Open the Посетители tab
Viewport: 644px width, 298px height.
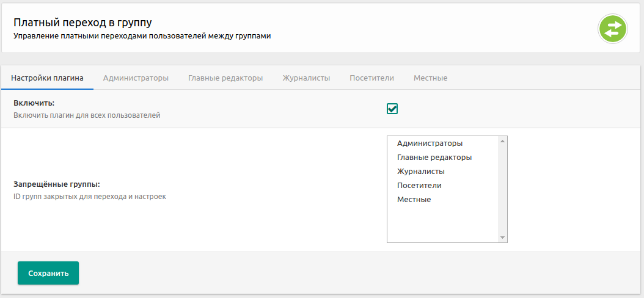pos(371,78)
